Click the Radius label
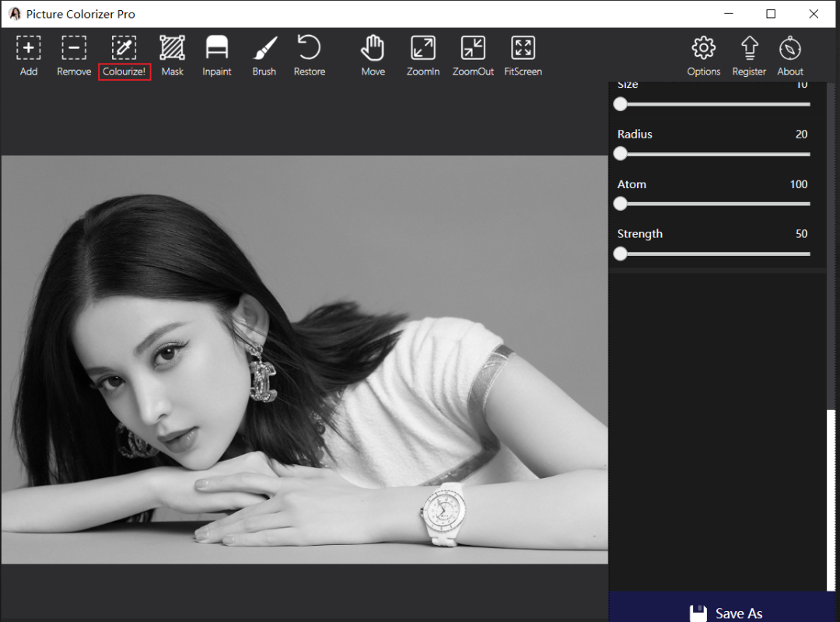 pyautogui.click(x=635, y=134)
